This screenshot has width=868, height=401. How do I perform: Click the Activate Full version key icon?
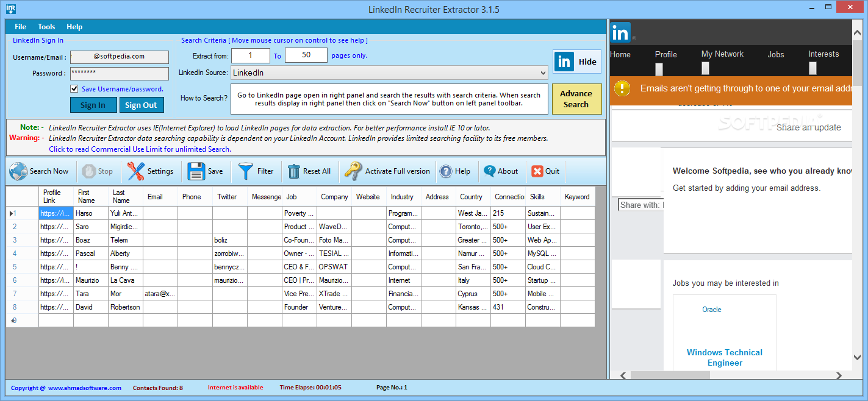point(353,171)
